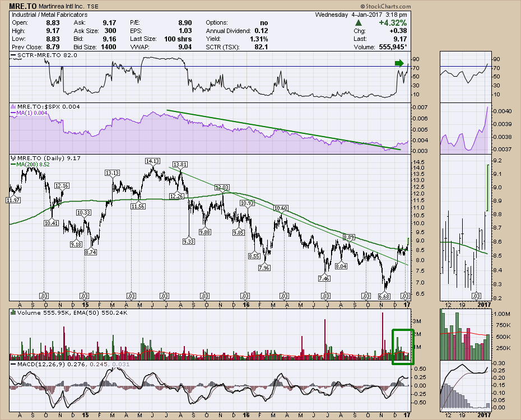Viewport: 521px width, 420px height.
Task: Click the 10.60 price label
Action: click(281, 208)
